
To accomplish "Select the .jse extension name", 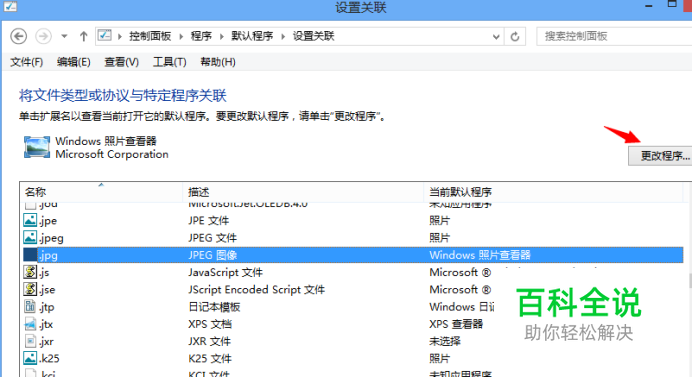I will pyautogui.click(x=47, y=290).
